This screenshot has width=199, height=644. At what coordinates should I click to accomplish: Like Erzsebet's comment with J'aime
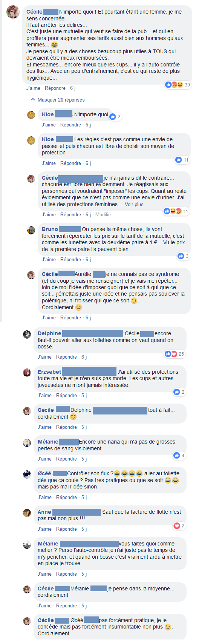pyautogui.click(x=44, y=396)
